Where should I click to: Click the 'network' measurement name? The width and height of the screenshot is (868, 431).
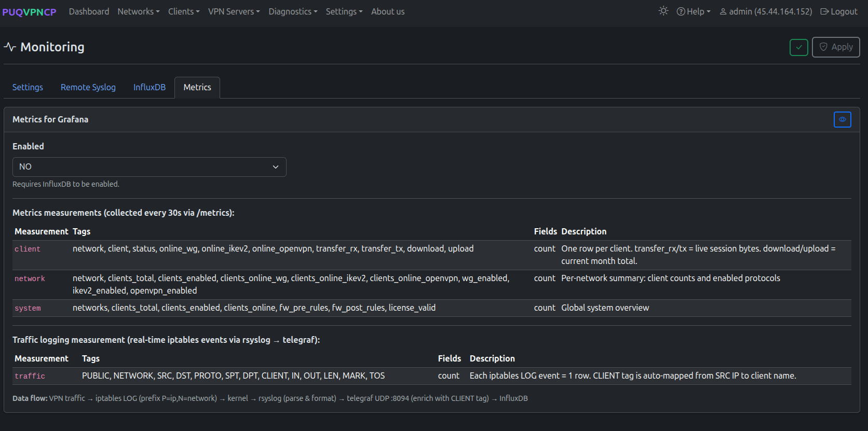(x=30, y=279)
